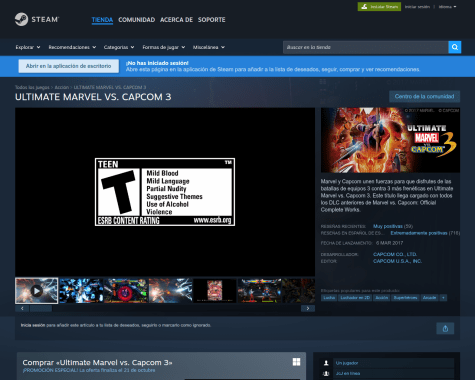Screen dimensions: 475x380
Task: Click the Luchador en 2D tag
Action: (355, 298)
